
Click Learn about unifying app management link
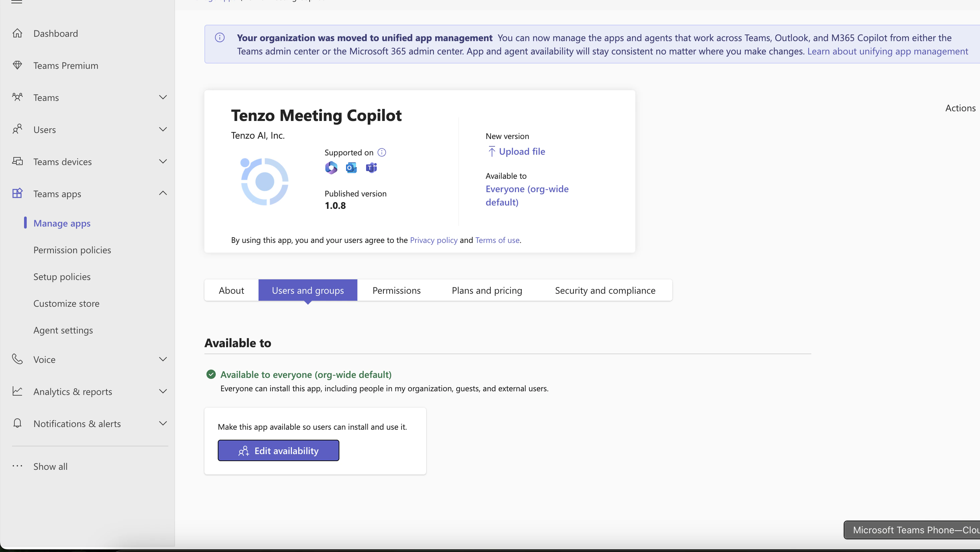pos(887,51)
